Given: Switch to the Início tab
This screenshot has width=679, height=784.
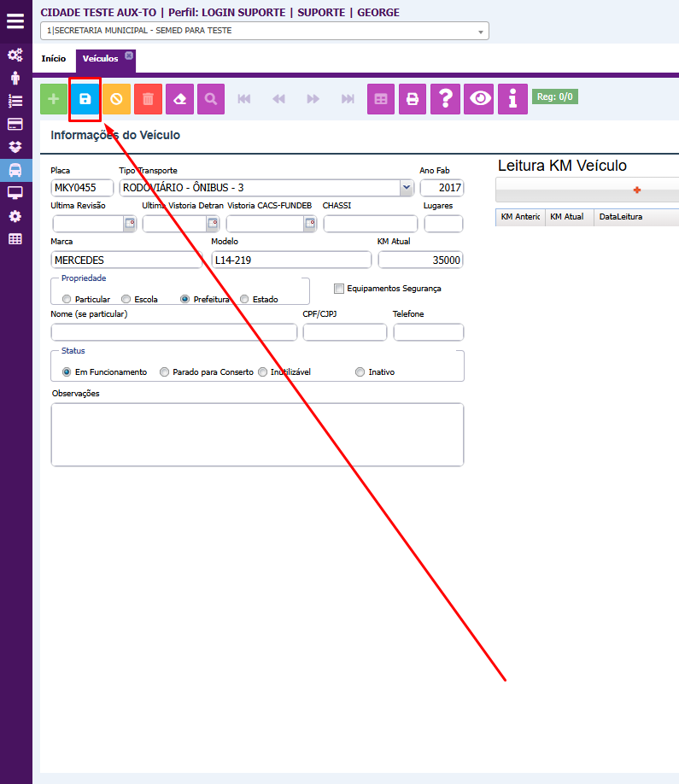Looking at the screenshot, I should point(54,59).
